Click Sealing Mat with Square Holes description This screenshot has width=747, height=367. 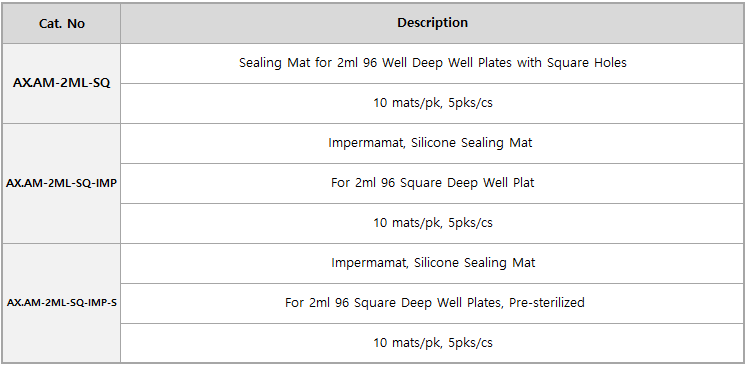coord(432,63)
